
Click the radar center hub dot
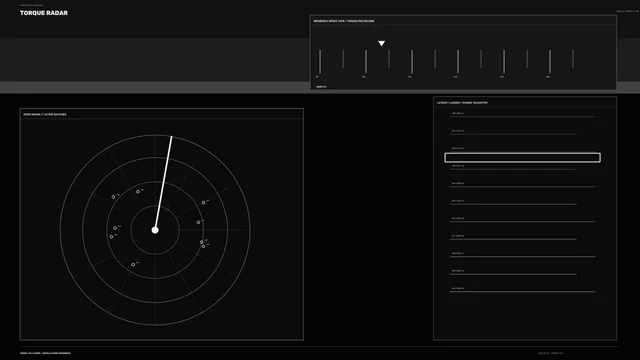pos(155,230)
